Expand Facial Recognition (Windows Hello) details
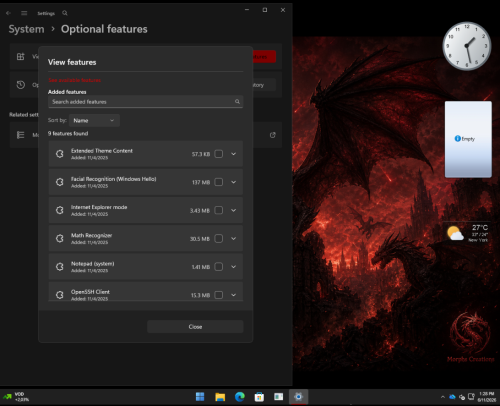 (234, 182)
